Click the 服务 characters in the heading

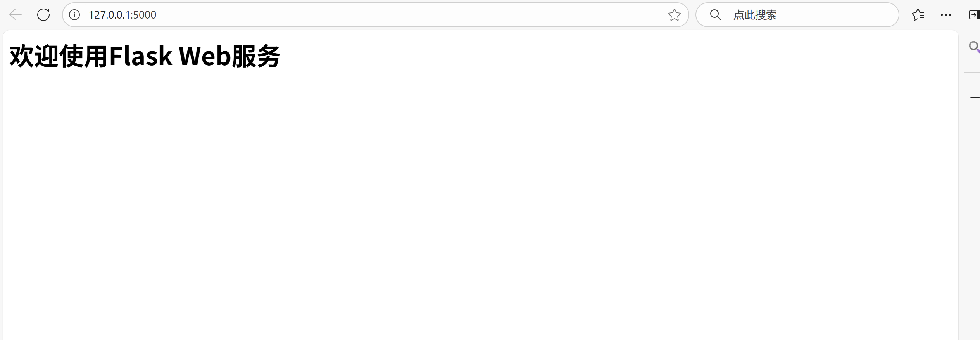click(x=256, y=56)
